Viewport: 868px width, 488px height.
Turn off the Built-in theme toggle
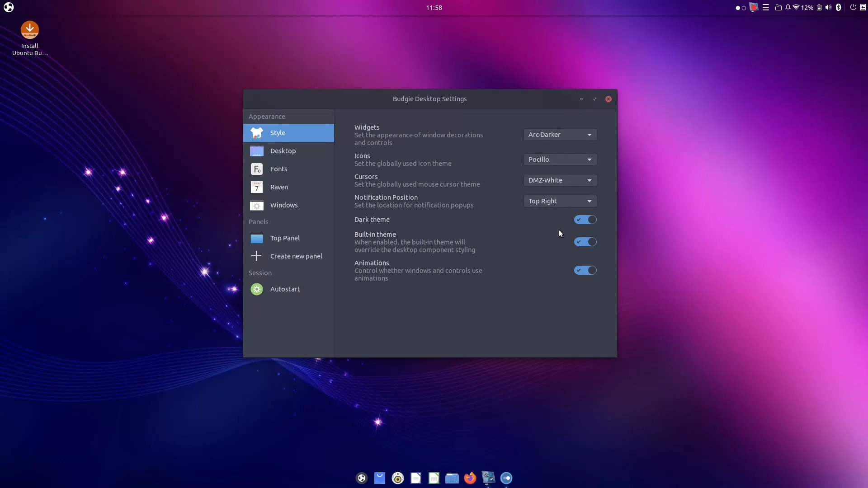585,242
